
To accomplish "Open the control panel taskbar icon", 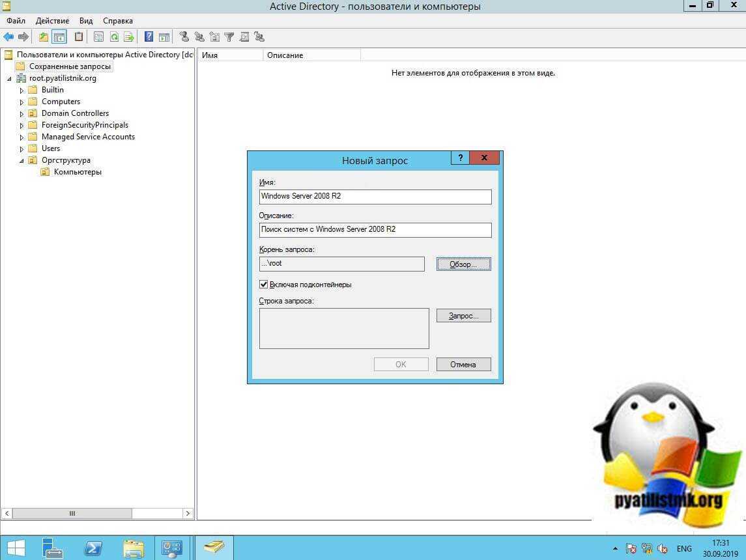I will click(x=172, y=548).
